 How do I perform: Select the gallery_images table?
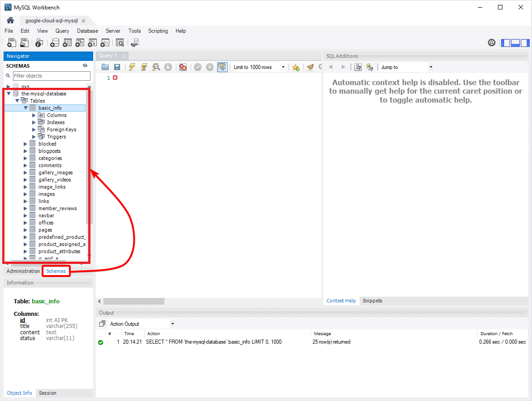coord(56,172)
